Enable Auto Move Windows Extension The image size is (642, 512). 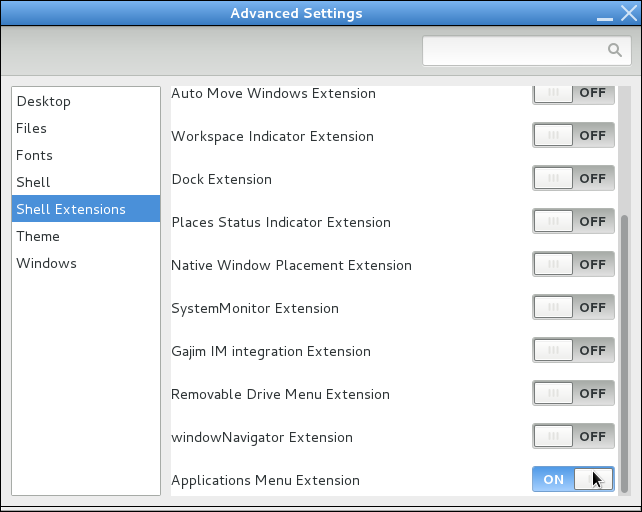[x=573, y=93]
